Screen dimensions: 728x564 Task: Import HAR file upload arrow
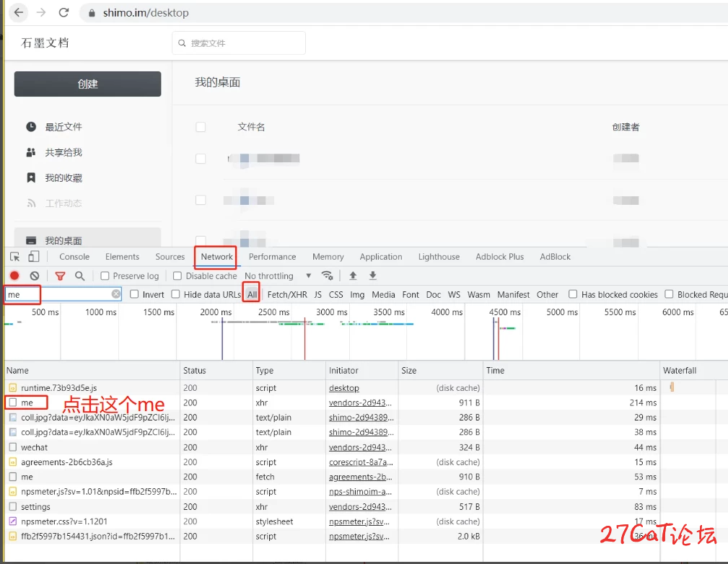point(353,276)
